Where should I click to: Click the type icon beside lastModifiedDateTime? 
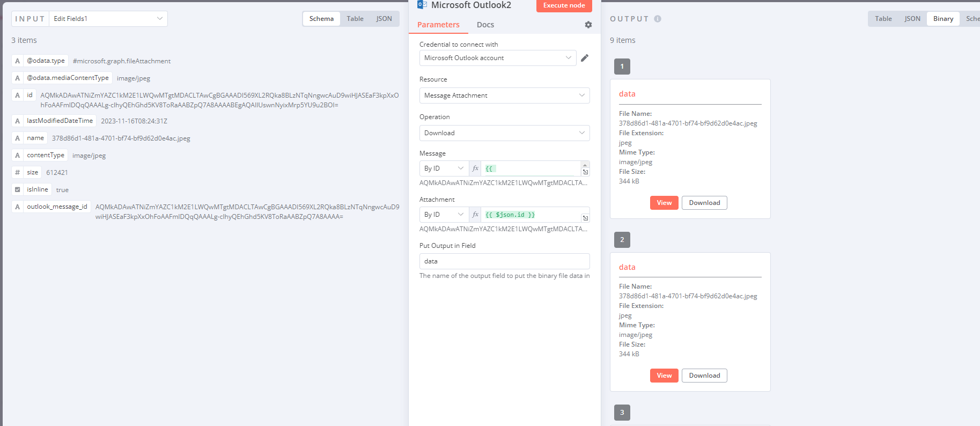[18, 121]
